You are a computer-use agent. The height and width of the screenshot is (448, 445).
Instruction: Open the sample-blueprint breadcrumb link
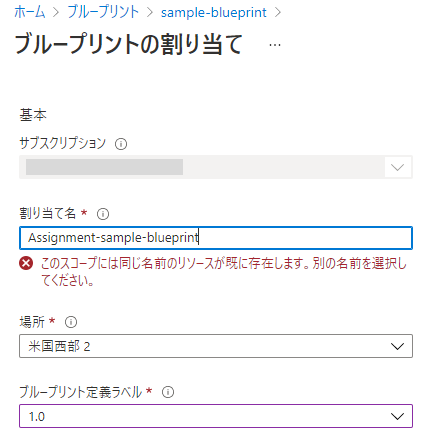coord(213,13)
